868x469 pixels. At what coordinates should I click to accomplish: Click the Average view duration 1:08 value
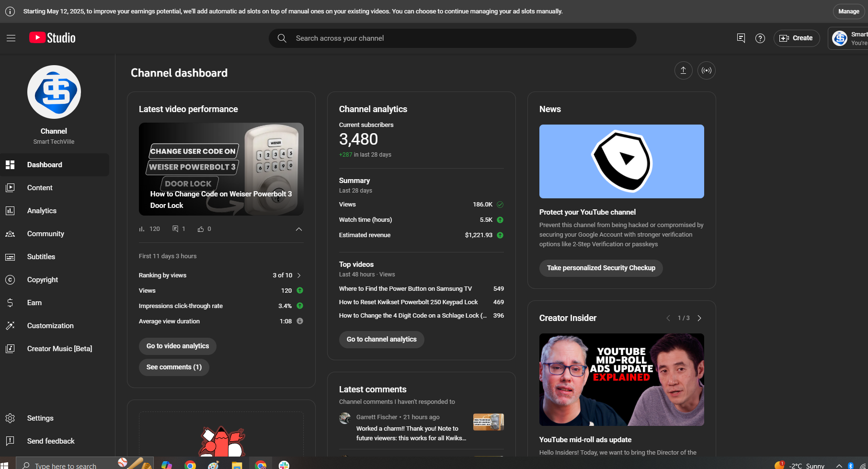286,321
